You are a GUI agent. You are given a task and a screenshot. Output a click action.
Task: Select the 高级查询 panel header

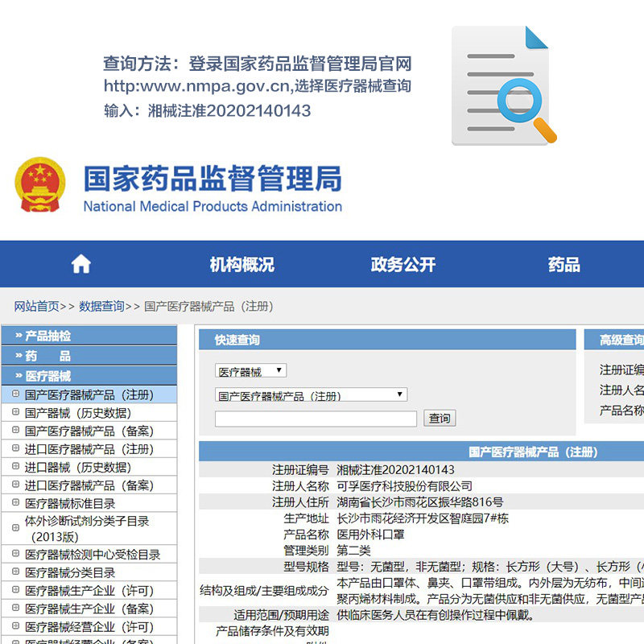pyautogui.click(x=614, y=340)
